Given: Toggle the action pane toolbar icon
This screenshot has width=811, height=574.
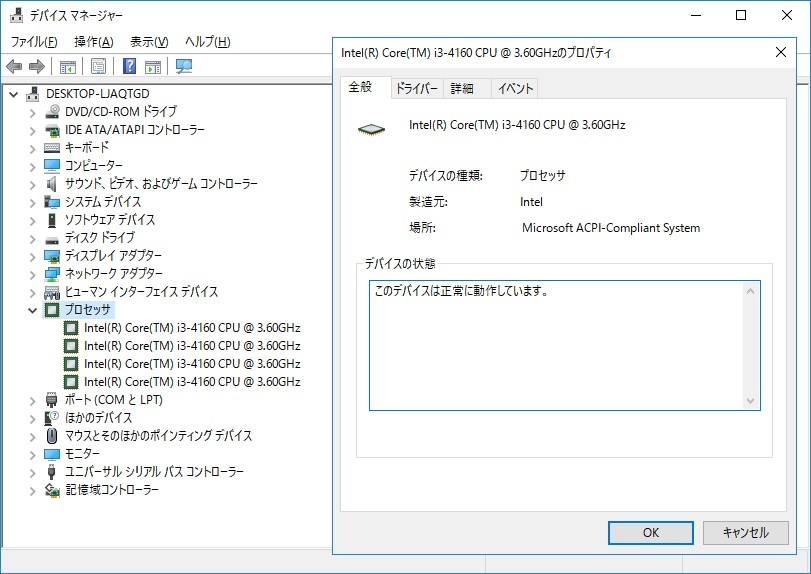Looking at the screenshot, I should 153,66.
